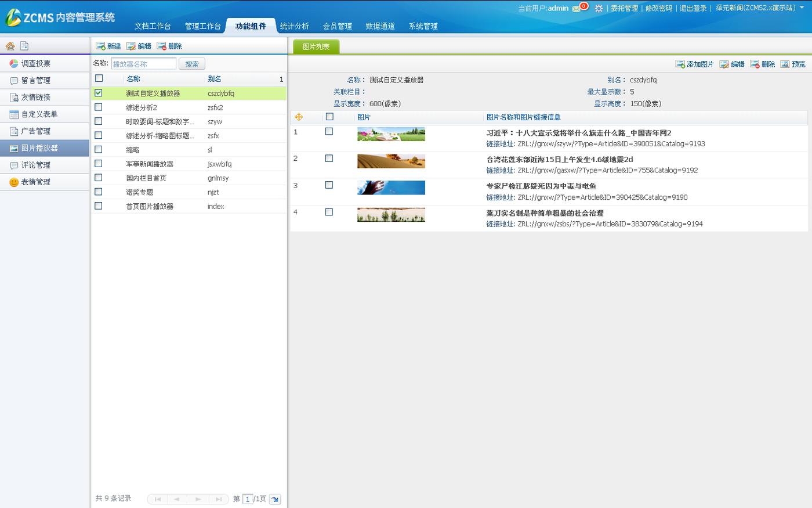The image size is (812, 508).
Task: Click the 别名 column header to sort
Action: (x=215, y=79)
